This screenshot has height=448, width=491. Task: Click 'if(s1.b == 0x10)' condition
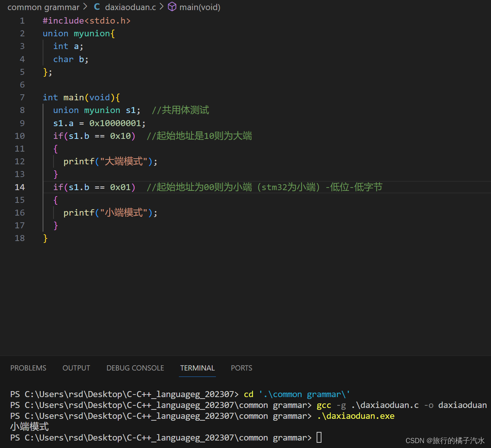(x=94, y=136)
